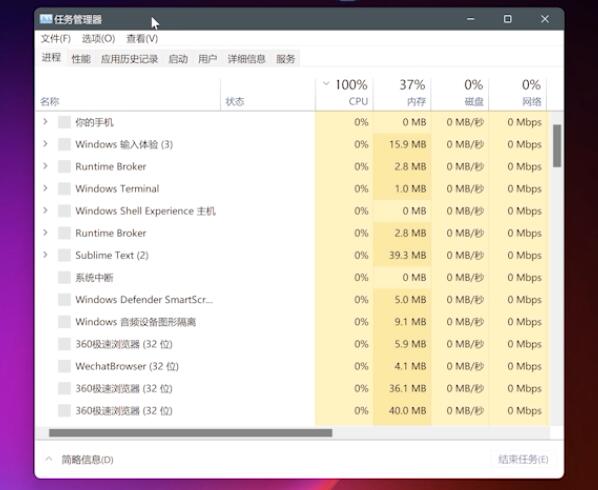The image size is (598, 490).
Task: Switch to the 详细信息 tab
Action: (x=246, y=59)
